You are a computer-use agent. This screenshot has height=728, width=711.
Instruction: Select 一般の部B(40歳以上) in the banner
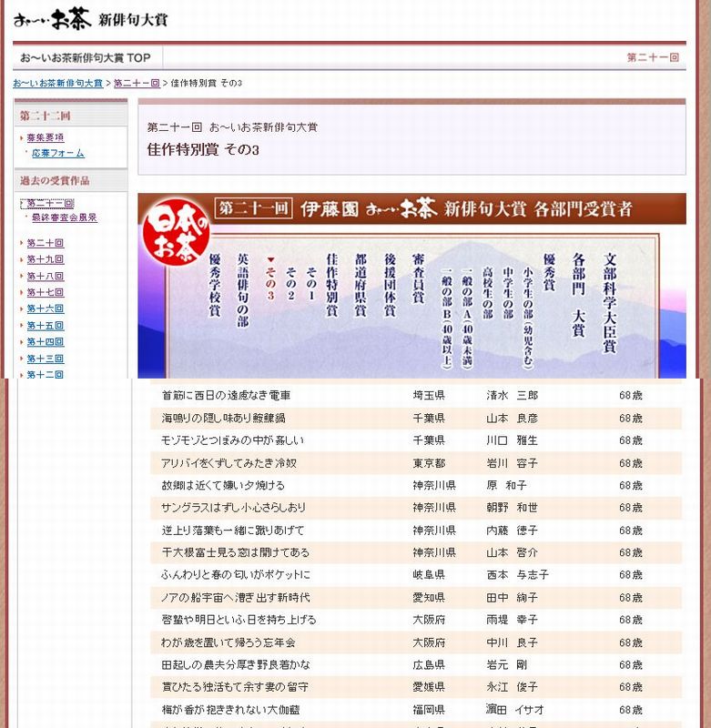click(447, 318)
